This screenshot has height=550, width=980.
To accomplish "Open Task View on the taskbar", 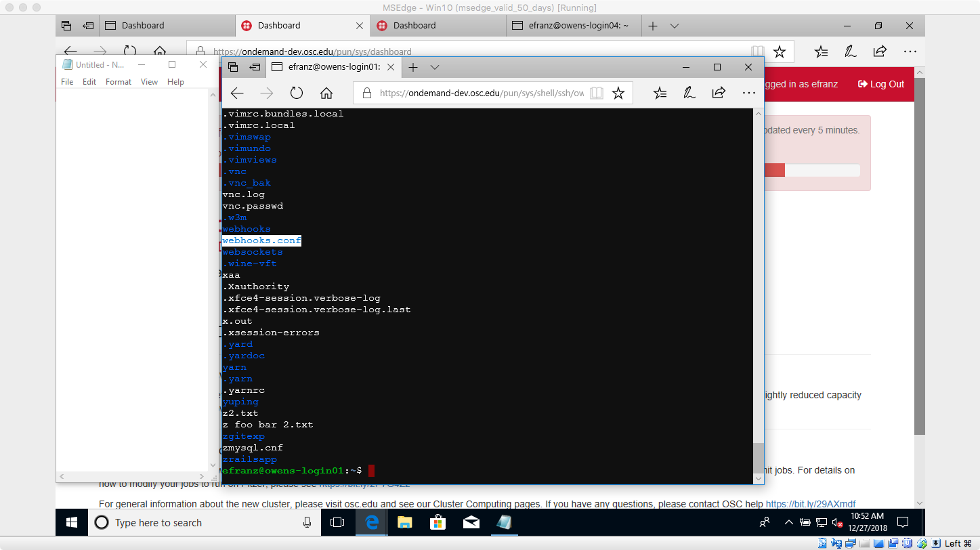I will click(x=337, y=522).
